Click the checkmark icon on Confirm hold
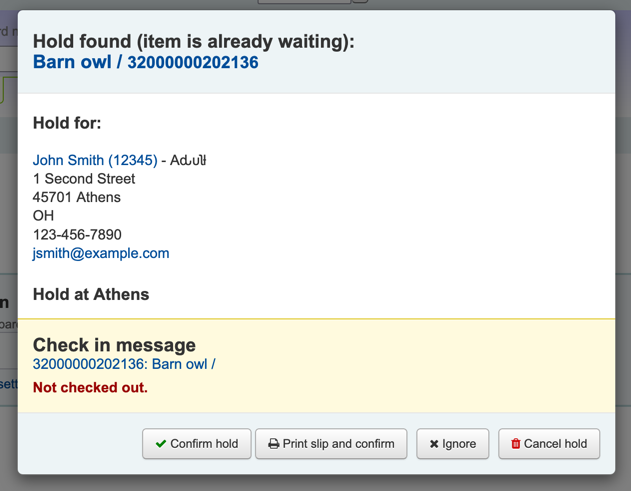Viewport: 631px width, 491px height. coord(161,444)
